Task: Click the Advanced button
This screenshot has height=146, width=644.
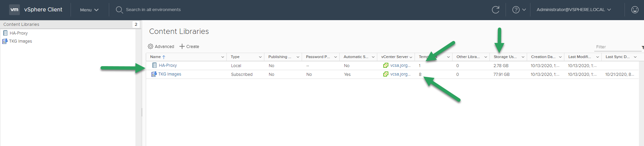Action: 161,46
